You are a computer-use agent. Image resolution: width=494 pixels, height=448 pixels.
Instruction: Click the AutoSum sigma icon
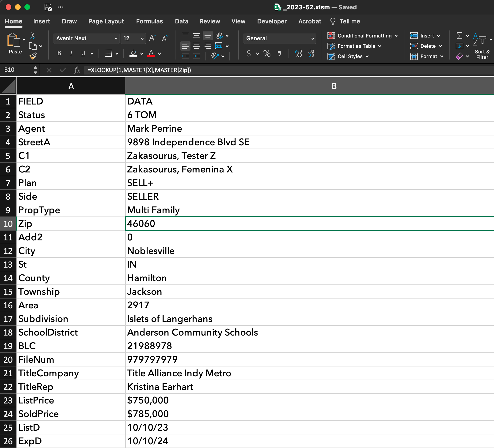point(460,36)
